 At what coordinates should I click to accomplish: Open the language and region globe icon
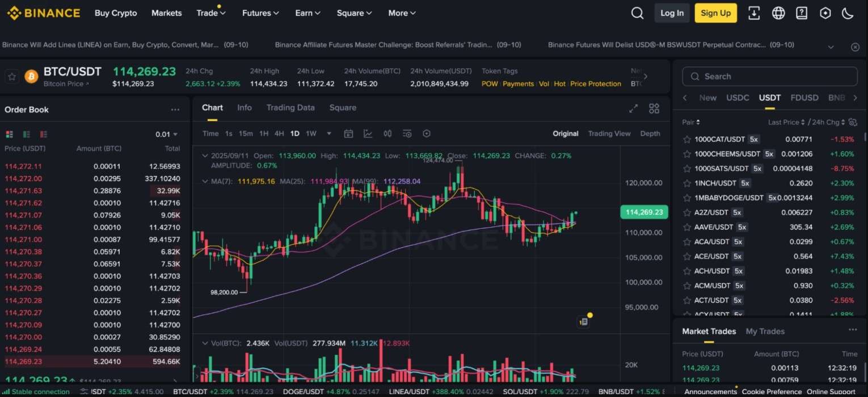(x=778, y=12)
